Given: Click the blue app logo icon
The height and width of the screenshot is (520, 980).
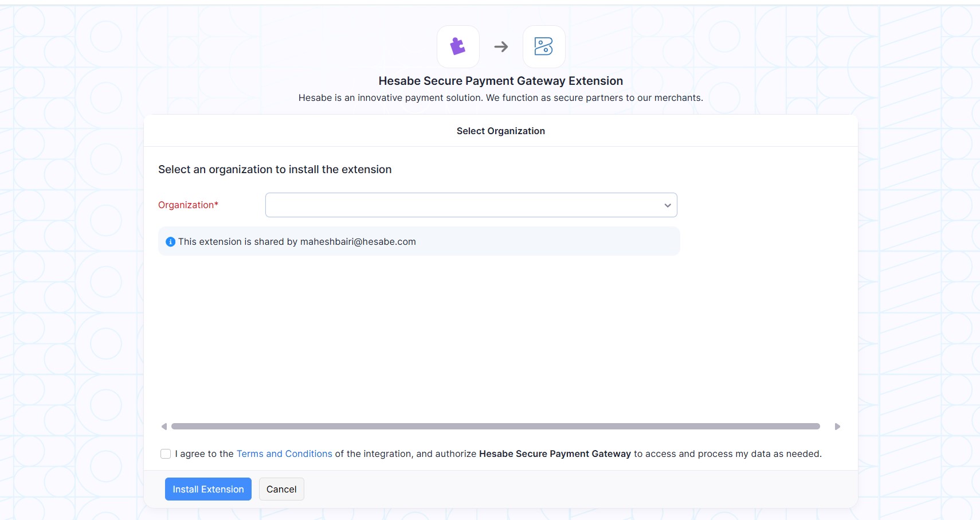Looking at the screenshot, I should 543,46.
